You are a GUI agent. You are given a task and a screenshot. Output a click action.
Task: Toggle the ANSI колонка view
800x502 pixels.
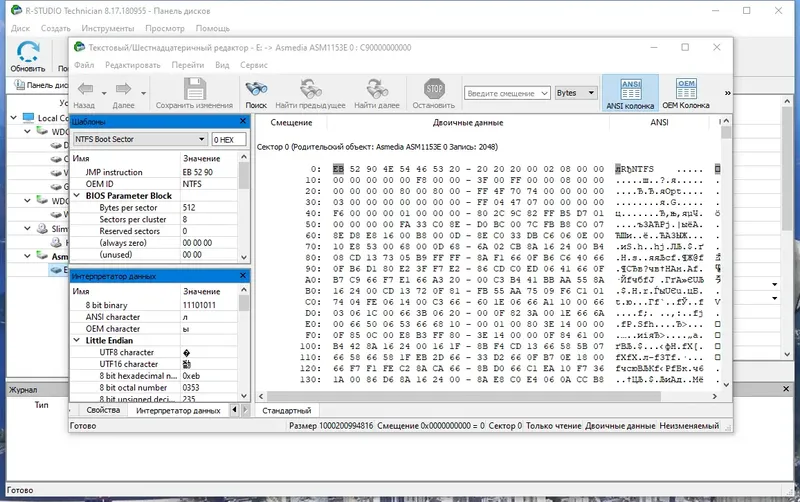pyautogui.click(x=630, y=93)
